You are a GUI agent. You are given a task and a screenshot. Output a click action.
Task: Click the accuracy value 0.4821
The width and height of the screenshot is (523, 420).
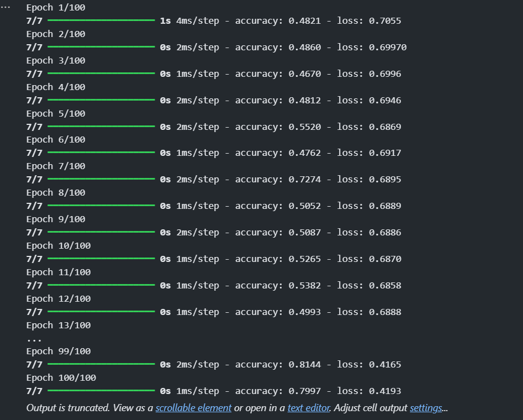tap(304, 20)
